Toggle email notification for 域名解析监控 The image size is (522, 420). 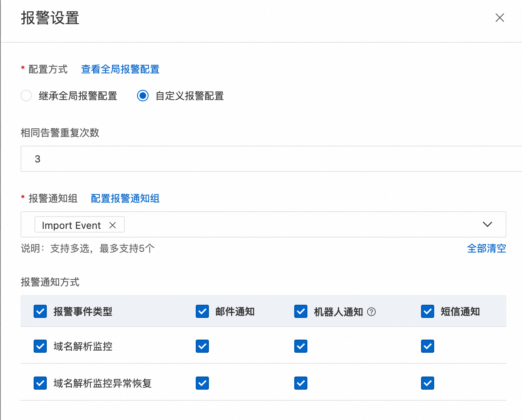tap(202, 346)
